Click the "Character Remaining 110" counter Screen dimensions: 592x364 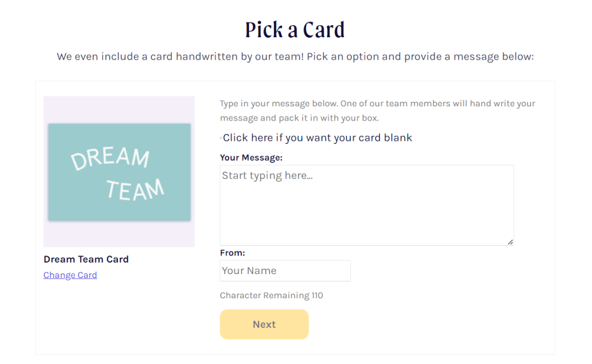[271, 295]
